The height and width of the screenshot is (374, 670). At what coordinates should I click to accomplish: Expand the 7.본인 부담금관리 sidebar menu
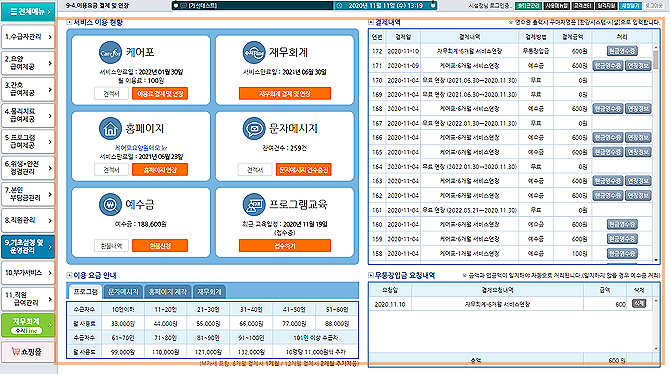28,194
